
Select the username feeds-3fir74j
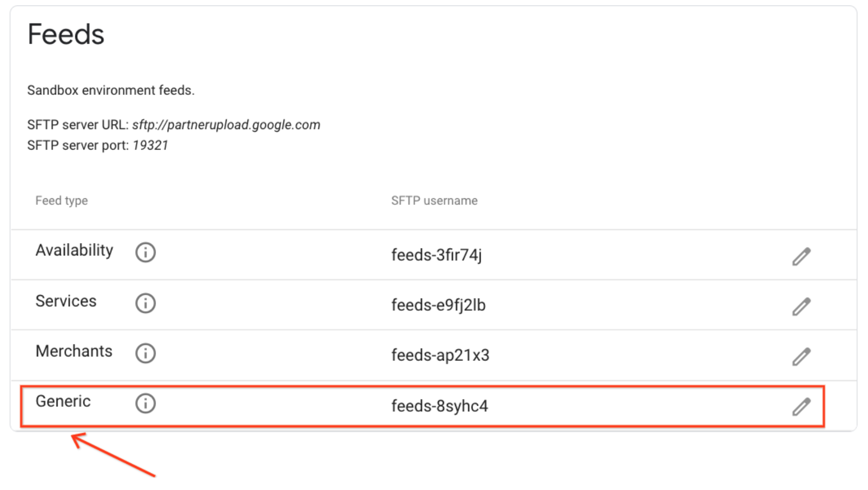point(437,255)
